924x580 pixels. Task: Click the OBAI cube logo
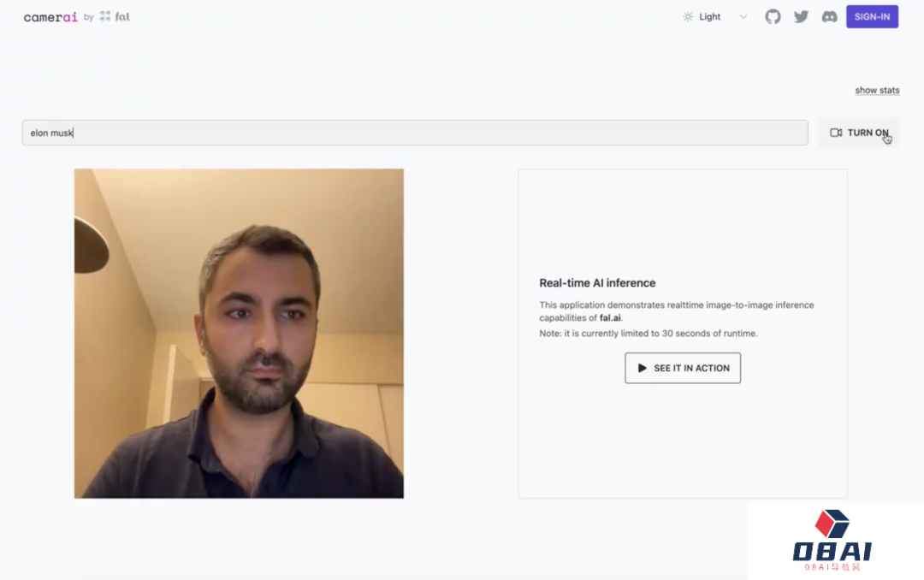(x=832, y=524)
